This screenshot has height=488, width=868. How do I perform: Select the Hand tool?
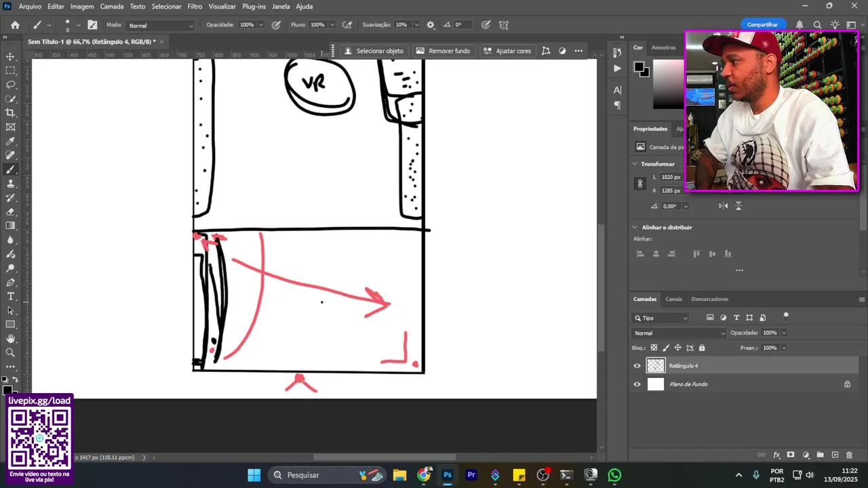tap(10, 338)
